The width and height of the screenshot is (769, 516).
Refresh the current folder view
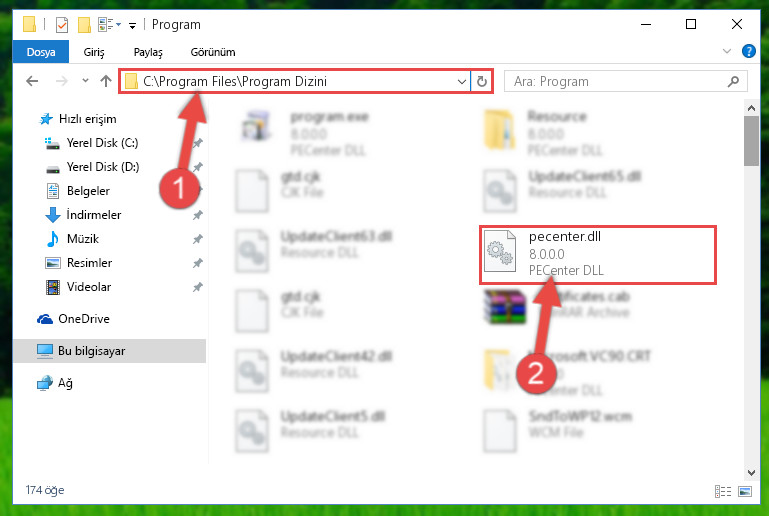482,81
